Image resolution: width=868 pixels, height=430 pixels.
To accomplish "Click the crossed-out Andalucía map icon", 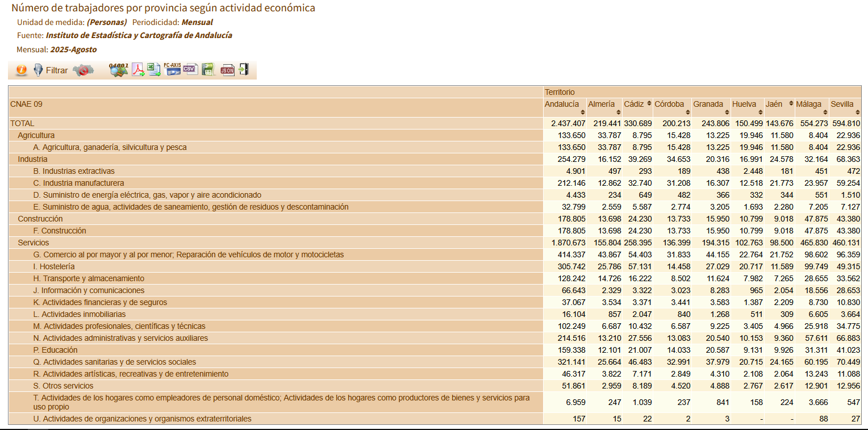I will click(x=84, y=70).
